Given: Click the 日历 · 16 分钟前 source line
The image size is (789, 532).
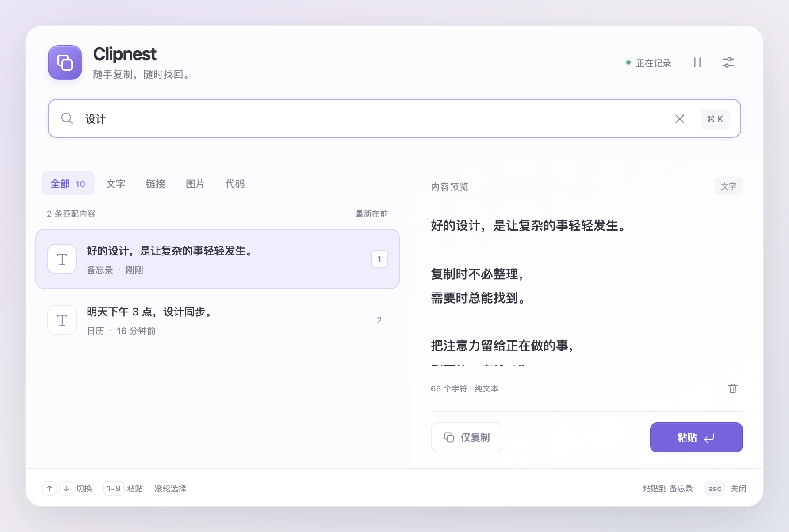Looking at the screenshot, I should point(121,331).
